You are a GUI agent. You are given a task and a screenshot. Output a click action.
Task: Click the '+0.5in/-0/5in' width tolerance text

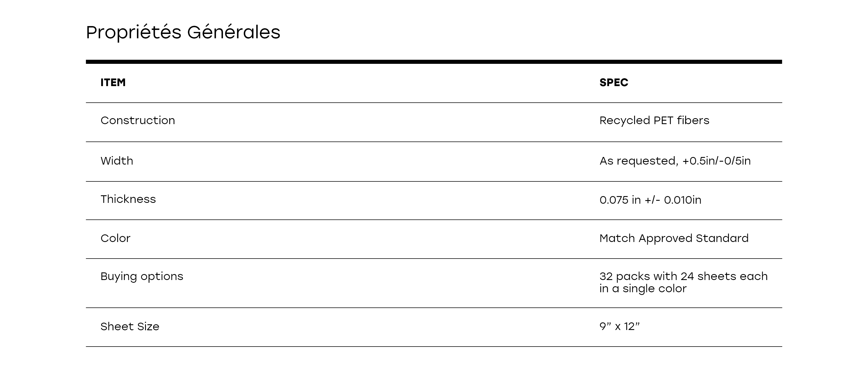pos(716,161)
